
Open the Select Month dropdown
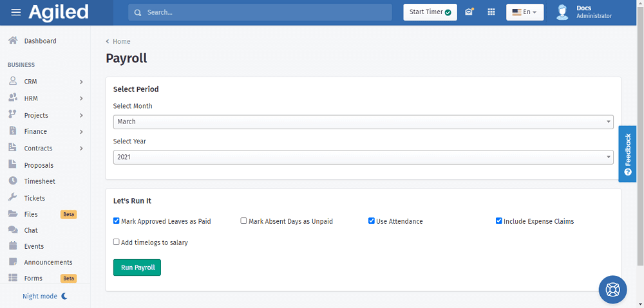click(363, 122)
